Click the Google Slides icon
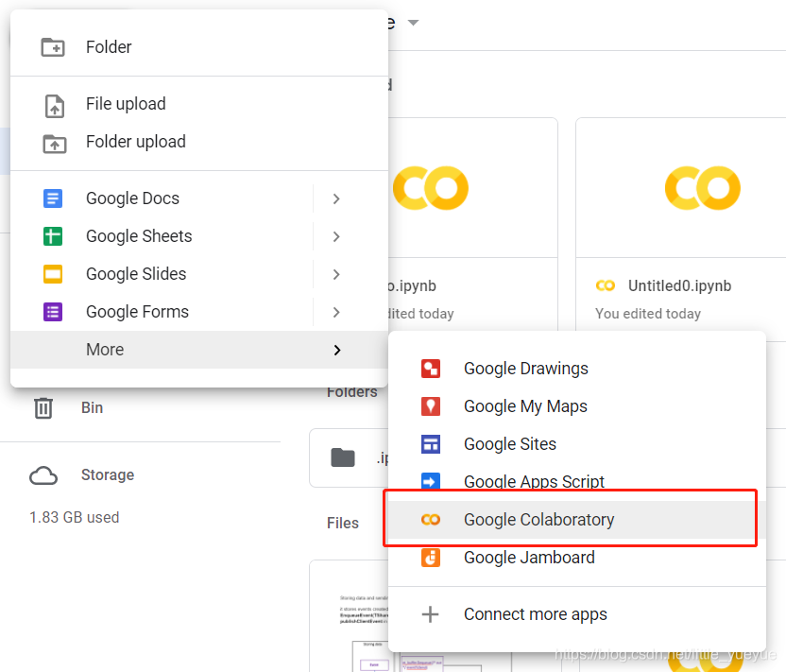The image size is (786, 672). pyautogui.click(x=53, y=274)
